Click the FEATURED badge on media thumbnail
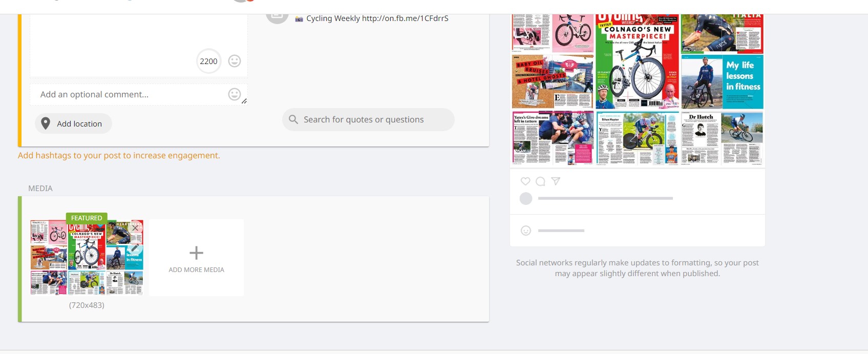Image resolution: width=868 pixels, height=354 pixels. pos(87,218)
